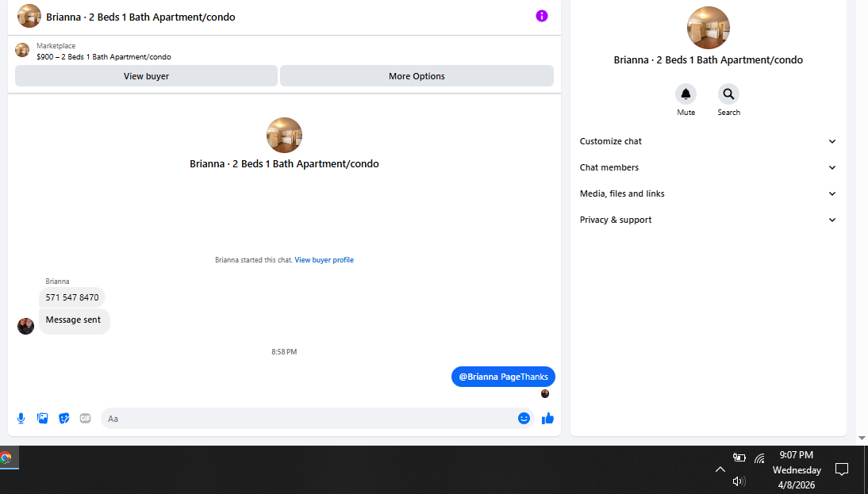Send a thumbs-up like
The width and height of the screenshot is (868, 494).
tap(547, 418)
